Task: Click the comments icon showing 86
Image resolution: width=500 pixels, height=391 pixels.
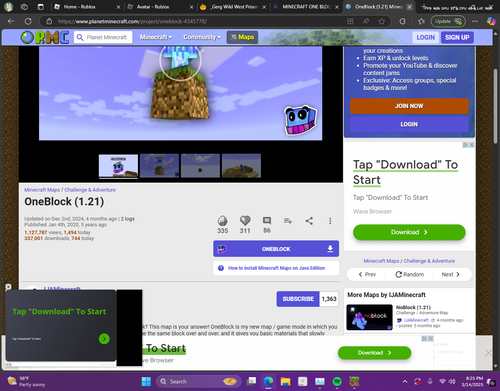Action: (267, 220)
